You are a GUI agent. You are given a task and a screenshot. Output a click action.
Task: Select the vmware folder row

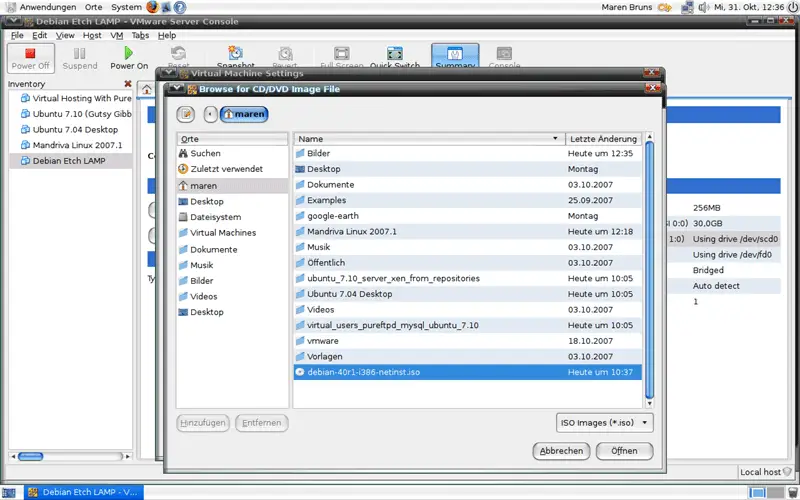(x=468, y=341)
